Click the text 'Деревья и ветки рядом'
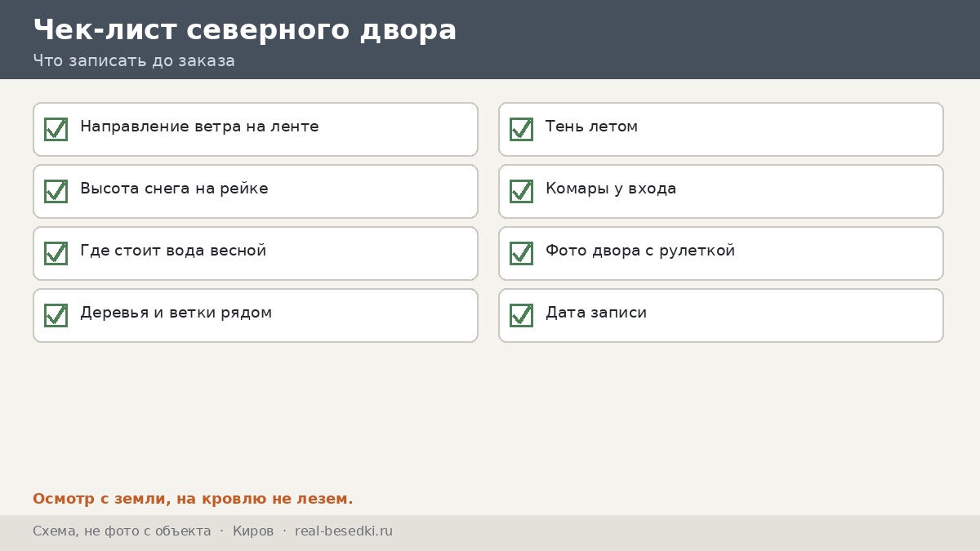The image size is (980, 551). tap(176, 313)
